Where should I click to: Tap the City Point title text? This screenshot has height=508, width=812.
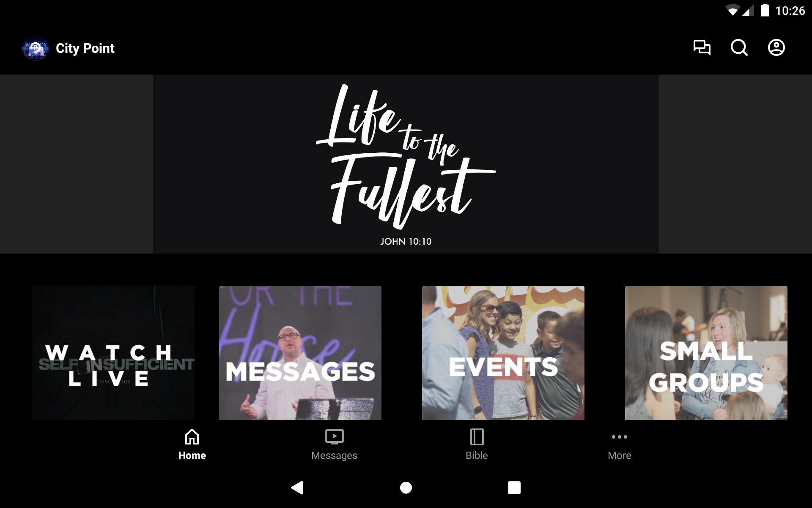point(85,49)
